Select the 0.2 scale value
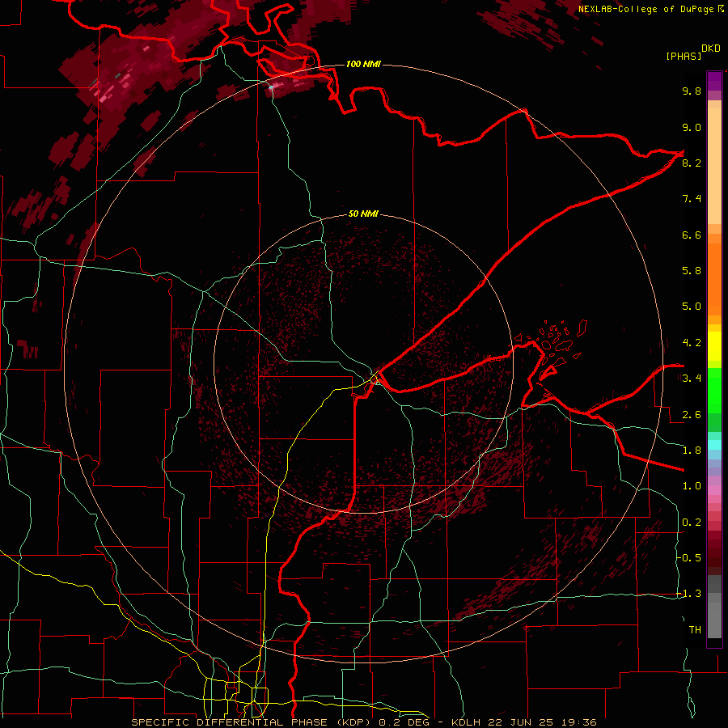 (692, 523)
